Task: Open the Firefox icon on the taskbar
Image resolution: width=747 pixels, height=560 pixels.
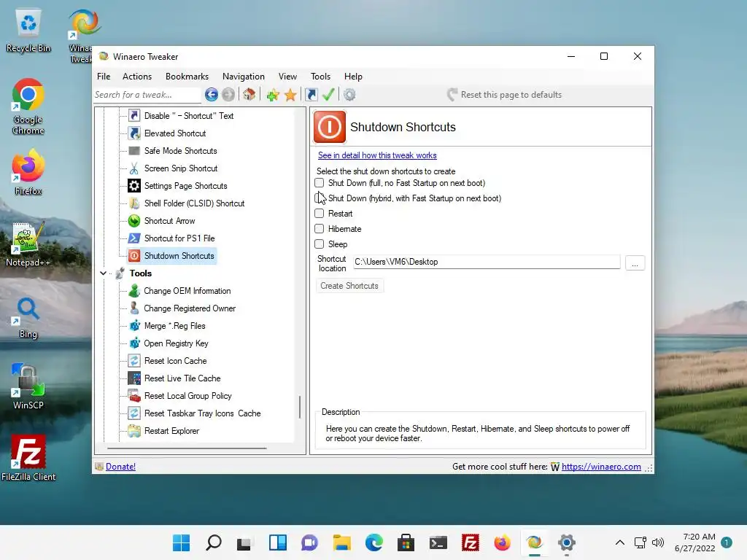Action: pos(502,542)
